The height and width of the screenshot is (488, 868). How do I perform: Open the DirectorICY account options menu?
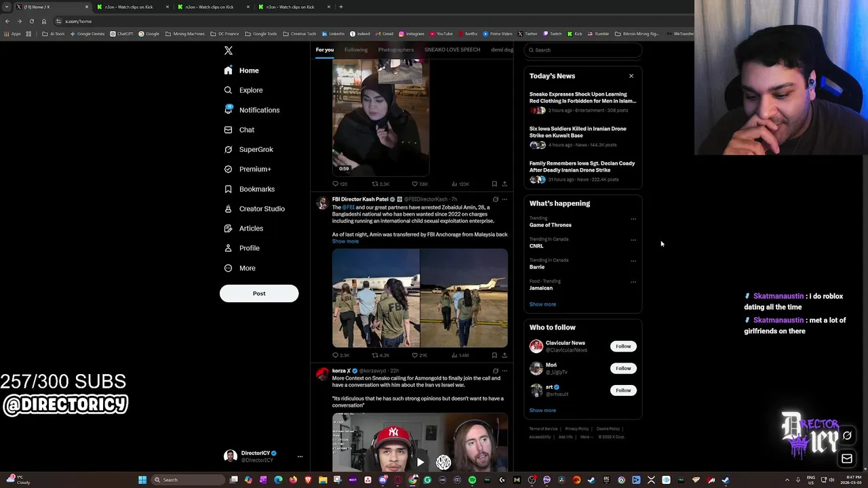coord(300,457)
